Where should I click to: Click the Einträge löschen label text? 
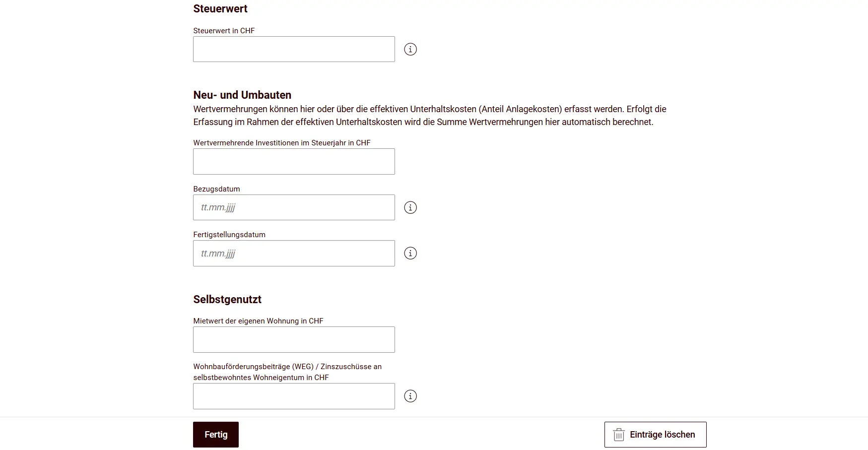pyautogui.click(x=662, y=435)
